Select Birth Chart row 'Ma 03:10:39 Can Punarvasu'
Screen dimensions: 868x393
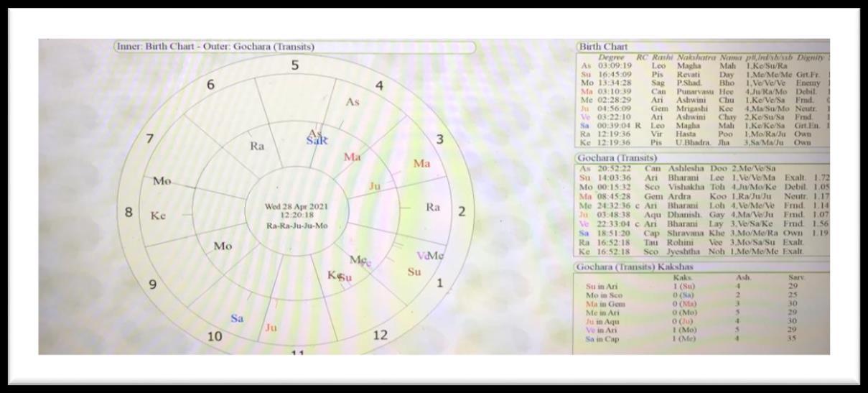click(x=704, y=91)
